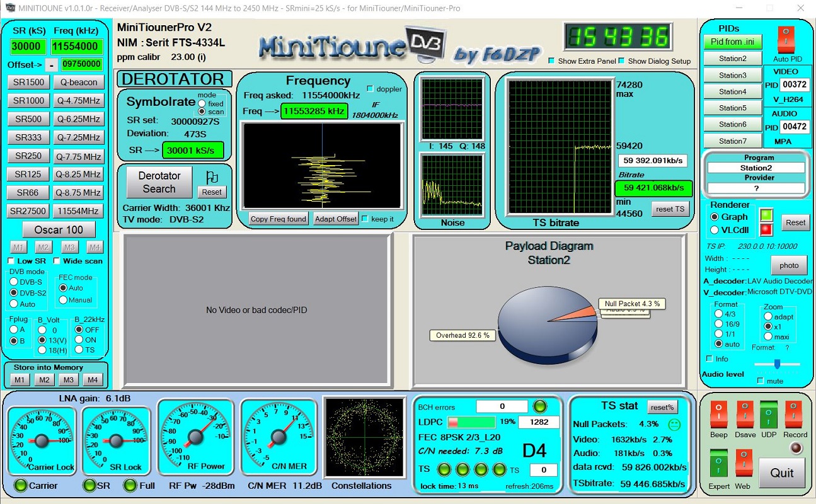Select 18(H) B_Volt option
816x504 pixels.
[x=42, y=350]
